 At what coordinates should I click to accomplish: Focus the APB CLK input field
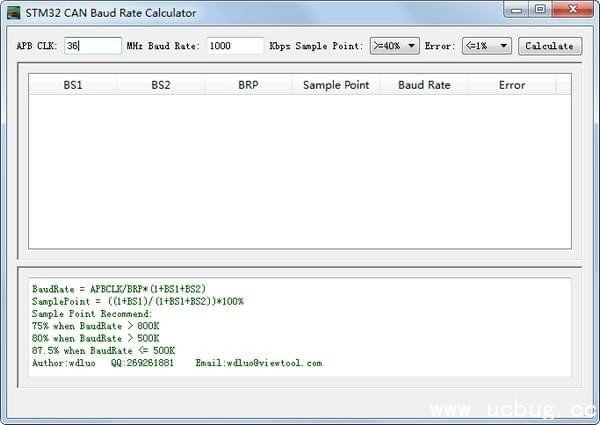point(92,46)
